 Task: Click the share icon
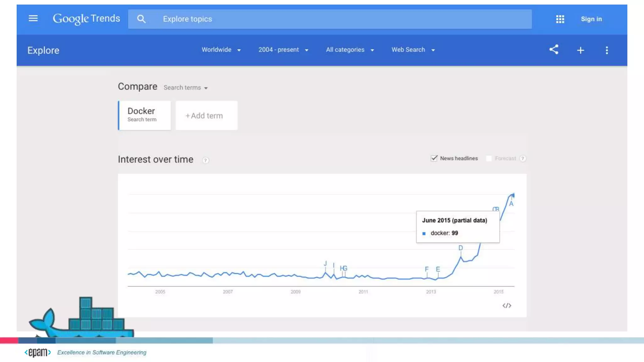(x=554, y=50)
